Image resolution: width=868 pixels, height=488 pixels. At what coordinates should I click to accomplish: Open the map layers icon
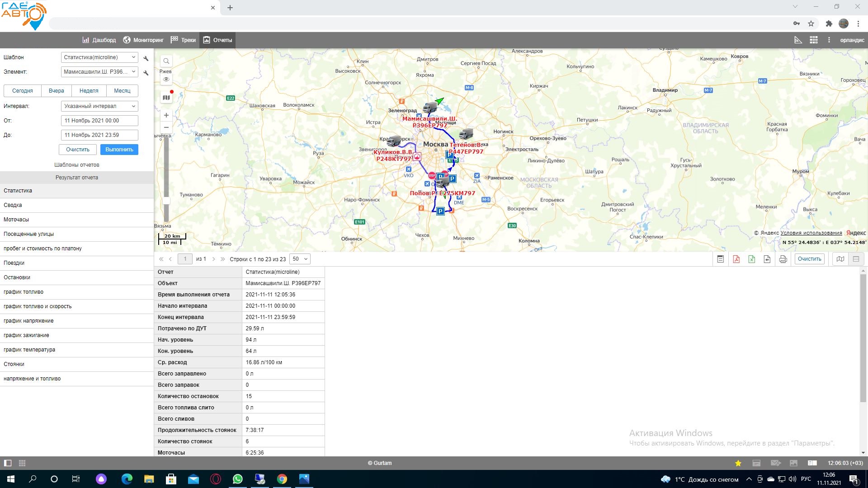click(x=166, y=97)
